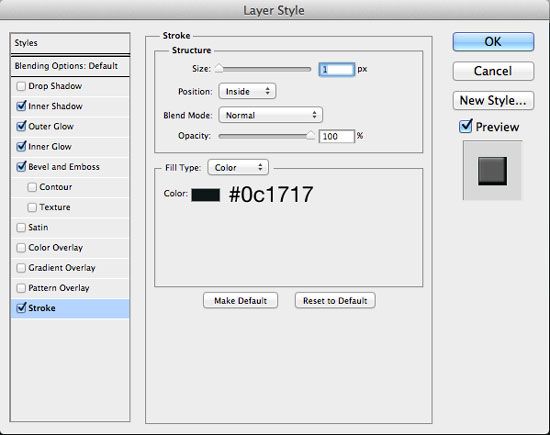Open the Fill Type Color dropdown
The width and height of the screenshot is (550, 435).
pyautogui.click(x=238, y=167)
